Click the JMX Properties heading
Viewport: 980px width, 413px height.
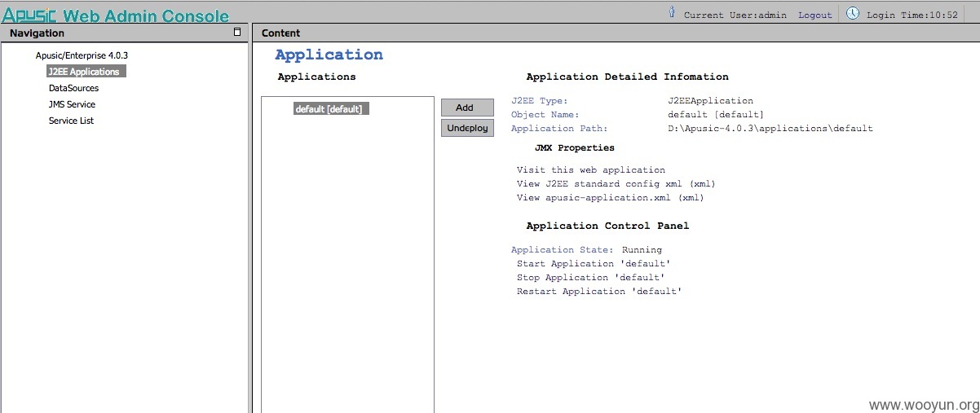pos(575,148)
